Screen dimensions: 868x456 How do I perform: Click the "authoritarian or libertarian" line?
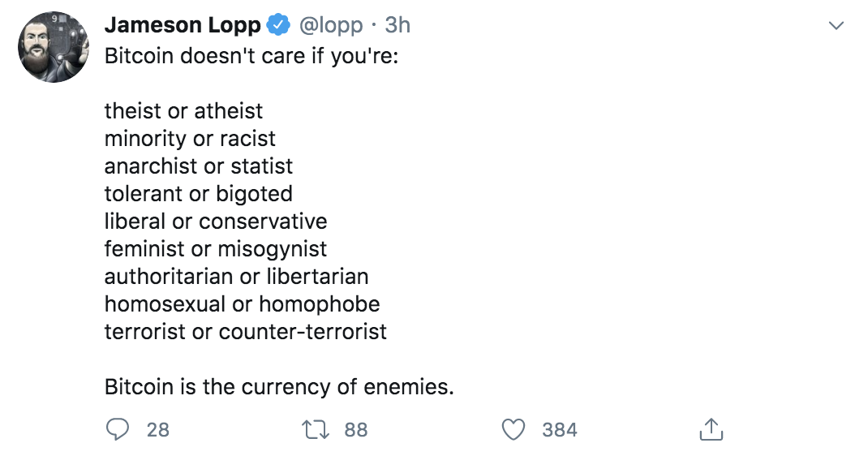(236, 276)
